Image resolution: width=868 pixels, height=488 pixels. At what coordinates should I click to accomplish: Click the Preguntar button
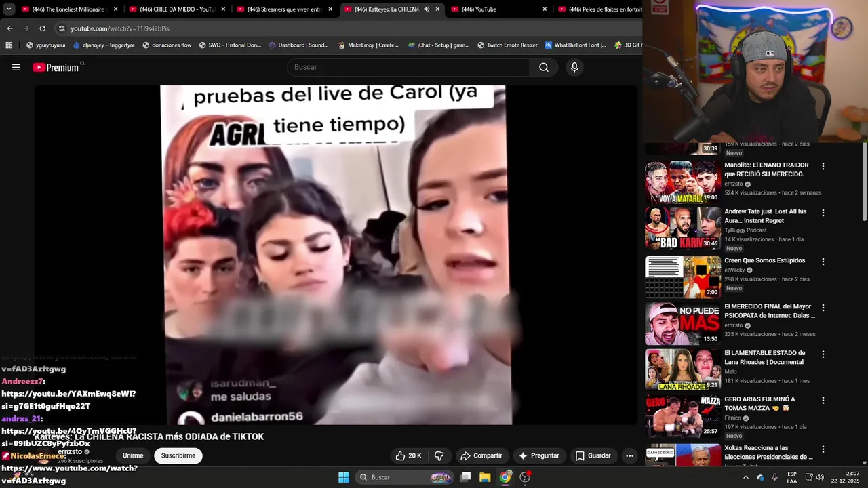[x=539, y=455]
